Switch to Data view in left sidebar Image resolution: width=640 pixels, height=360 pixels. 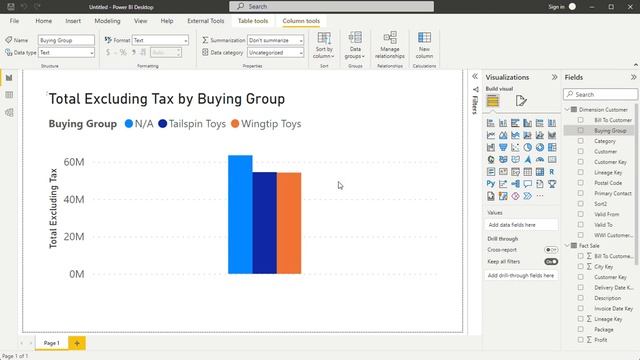point(9,95)
